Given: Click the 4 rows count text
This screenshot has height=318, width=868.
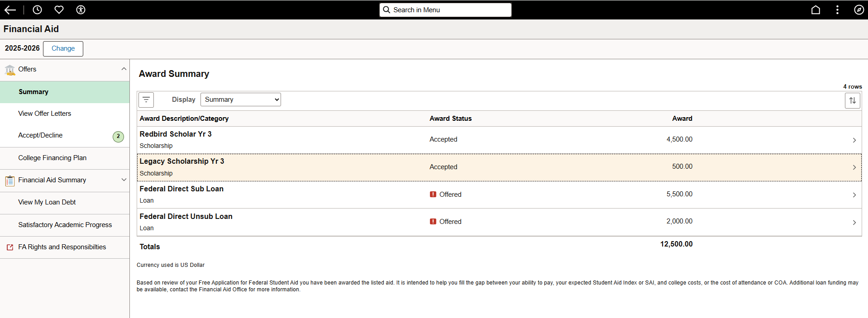Looking at the screenshot, I should point(853,86).
